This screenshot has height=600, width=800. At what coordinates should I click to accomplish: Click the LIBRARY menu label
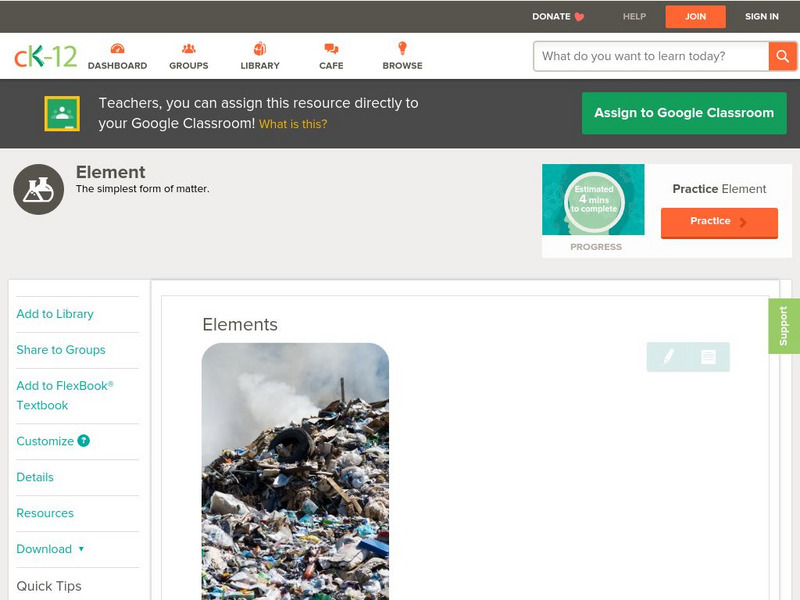click(260, 66)
